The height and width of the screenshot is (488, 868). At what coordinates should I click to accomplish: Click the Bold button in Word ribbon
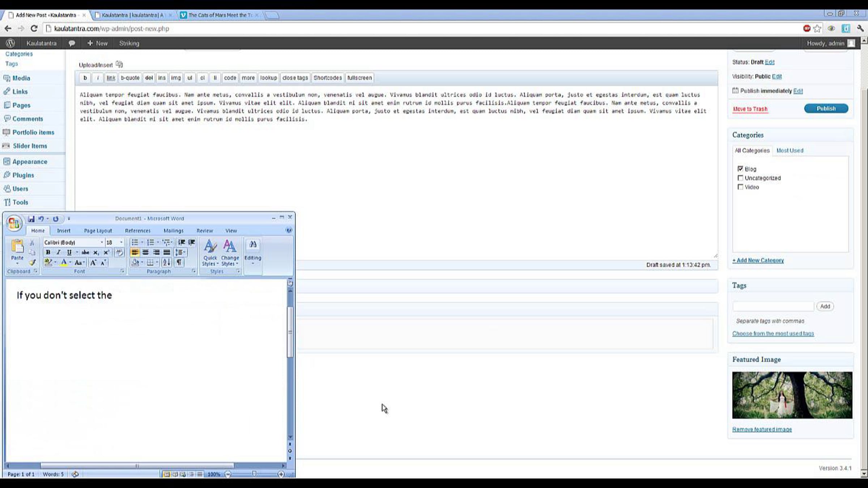coord(48,252)
